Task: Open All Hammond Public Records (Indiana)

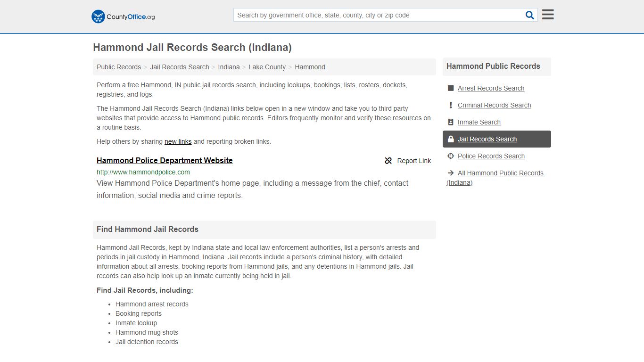Action: (x=495, y=178)
